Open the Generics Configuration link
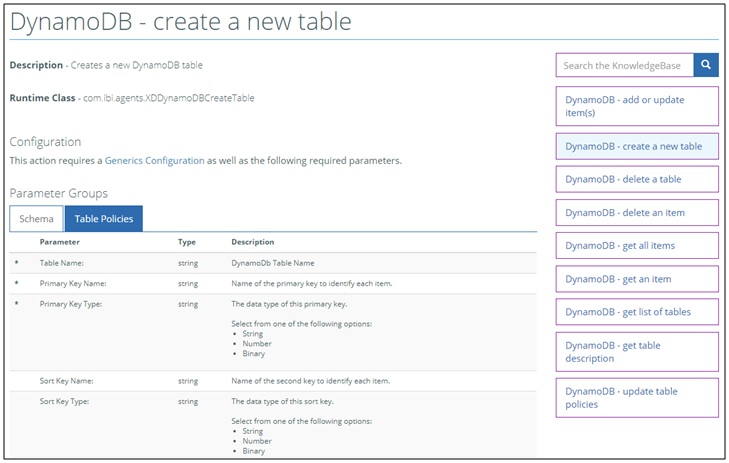This screenshot has height=463, width=729. click(154, 160)
